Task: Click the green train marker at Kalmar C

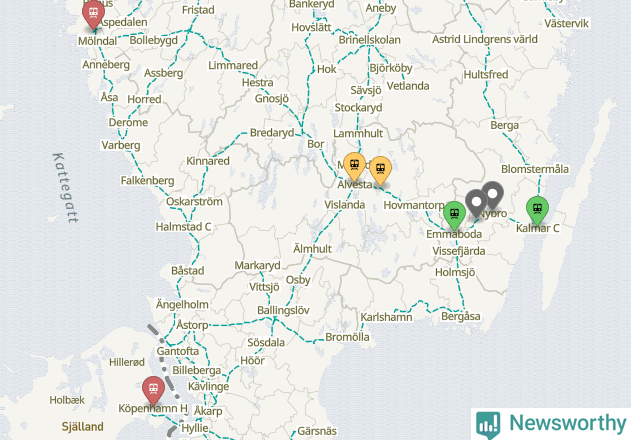Action: click(x=537, y=210)
